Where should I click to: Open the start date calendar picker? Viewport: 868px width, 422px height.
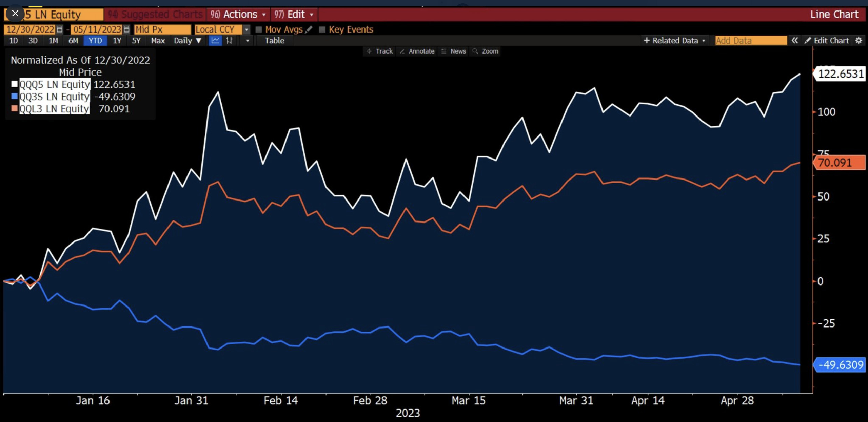point(60,29)
